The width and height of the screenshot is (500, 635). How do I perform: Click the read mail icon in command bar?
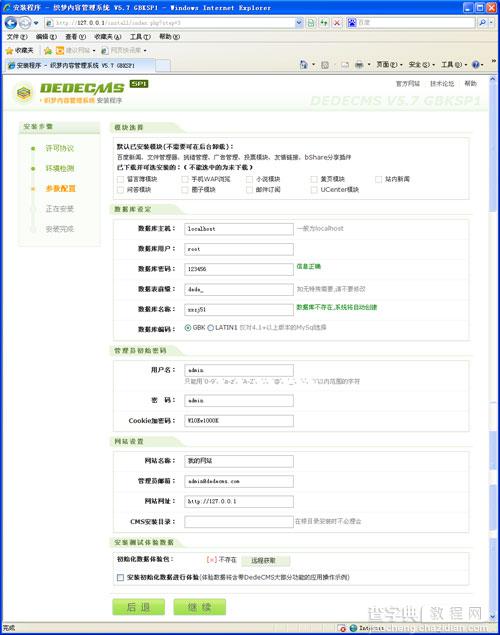[345, 65]
